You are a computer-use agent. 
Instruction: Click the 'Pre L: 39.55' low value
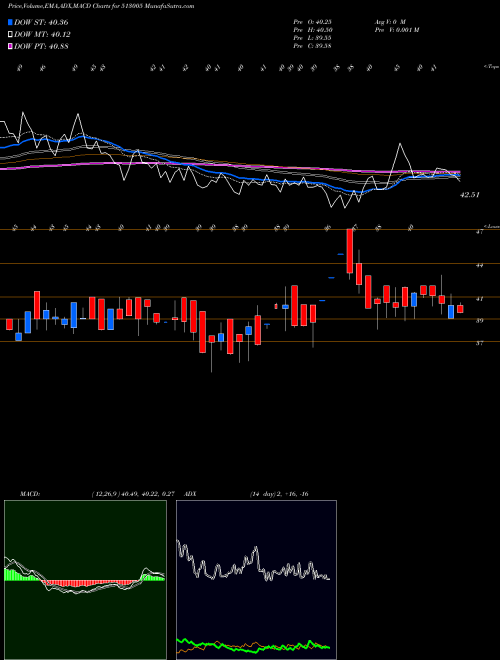tap(312, 38)
